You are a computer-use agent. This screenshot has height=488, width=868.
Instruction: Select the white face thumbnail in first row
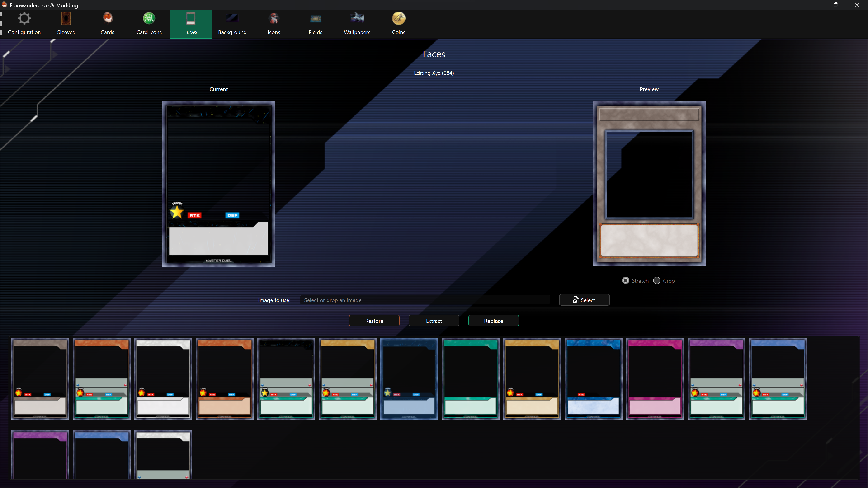[x=163, y=379]
